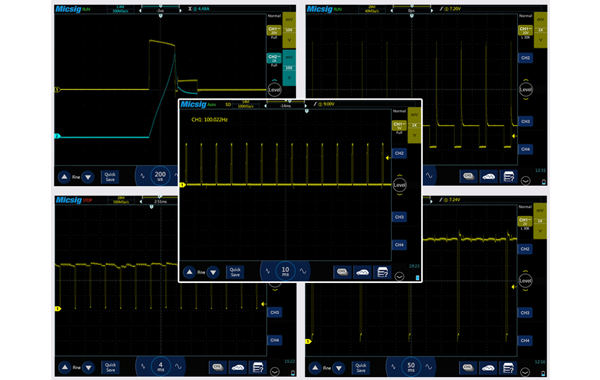Click Quick Save in the 200 us panel
The image size is (600, 380).
click(110, 177)
